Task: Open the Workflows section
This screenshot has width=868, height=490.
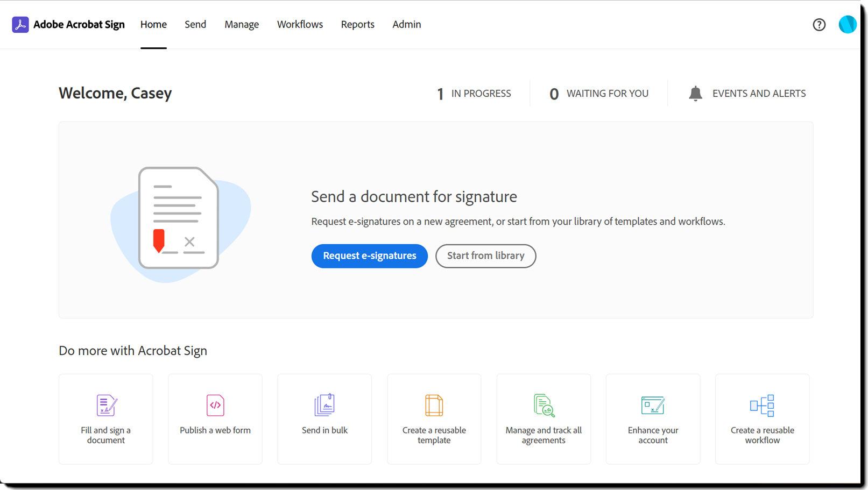Action: point(300,24)
